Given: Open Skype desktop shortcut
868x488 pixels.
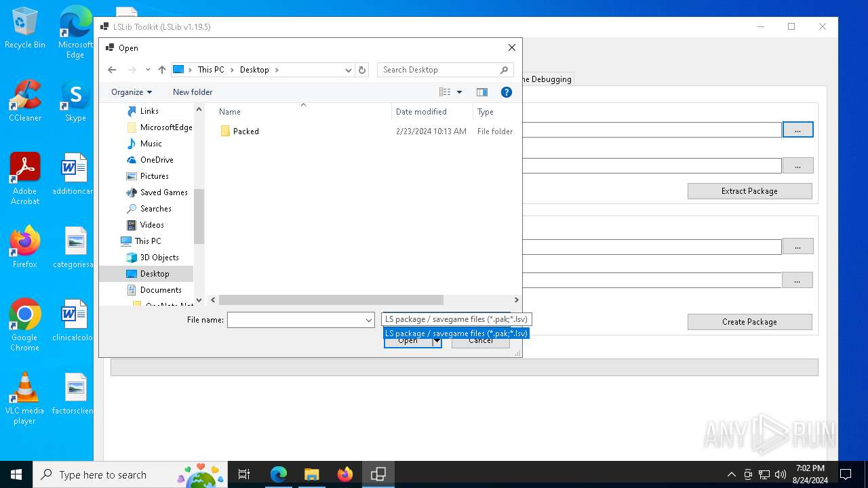Looking at the screenshot, I should (x=75, y=102).
